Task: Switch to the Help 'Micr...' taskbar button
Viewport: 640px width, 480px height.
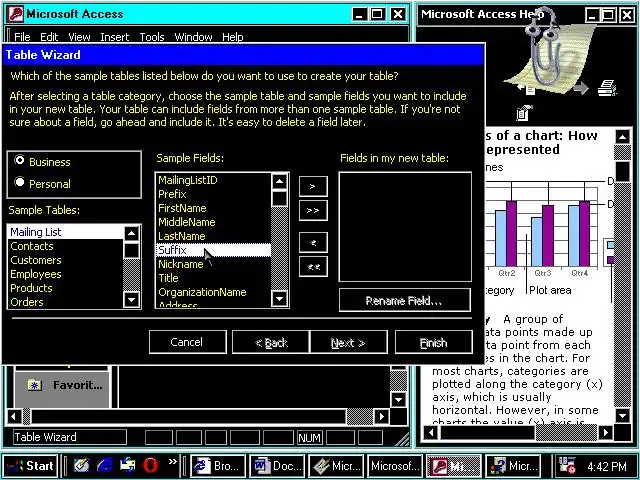Action: (x=513, y=465)
